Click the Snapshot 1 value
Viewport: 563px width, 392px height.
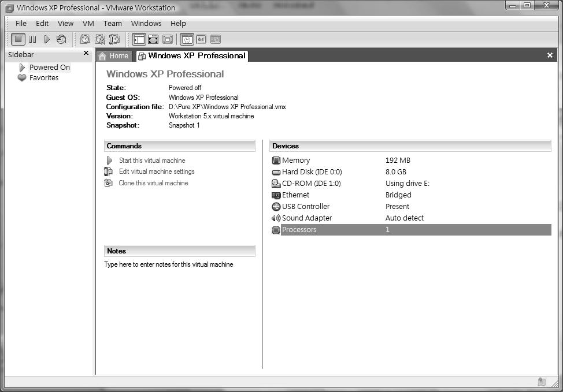[x=184, y=125]
